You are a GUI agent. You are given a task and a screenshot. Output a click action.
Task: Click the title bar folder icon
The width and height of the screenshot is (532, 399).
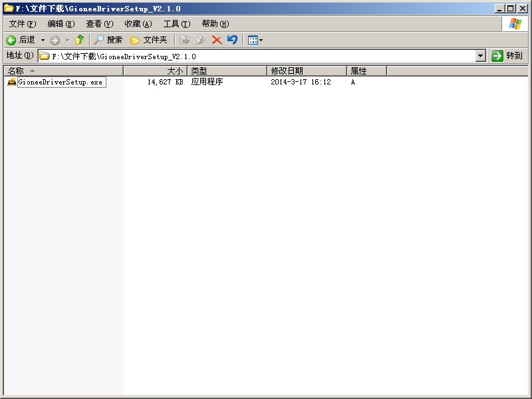click(9, 8)
